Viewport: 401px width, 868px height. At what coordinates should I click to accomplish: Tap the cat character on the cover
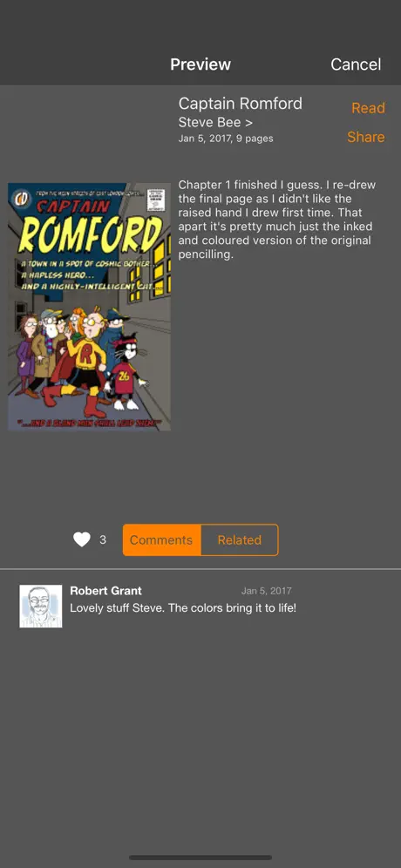pos(126,370)
